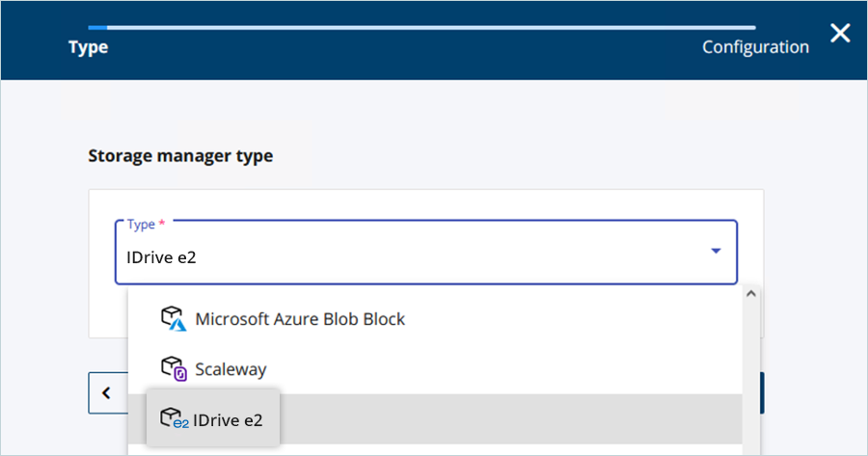Click the Scaleway storage icon
868x456 pixels.
click(x=173, y=368)
